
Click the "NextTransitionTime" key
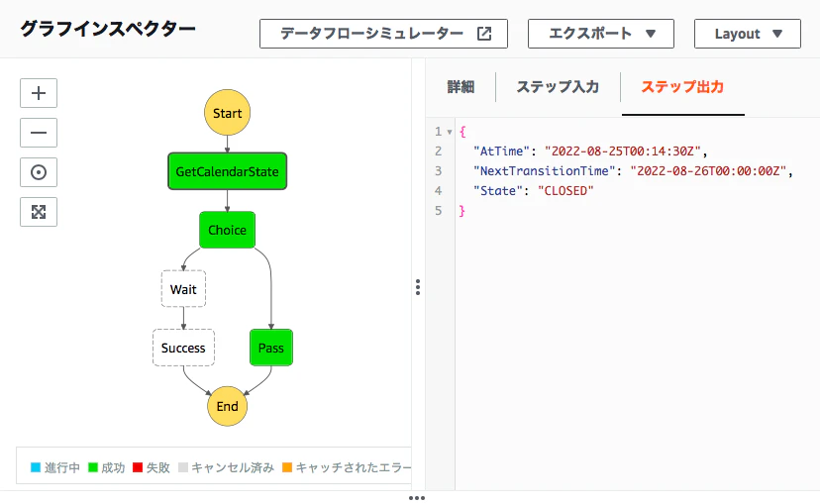point(545,171)
